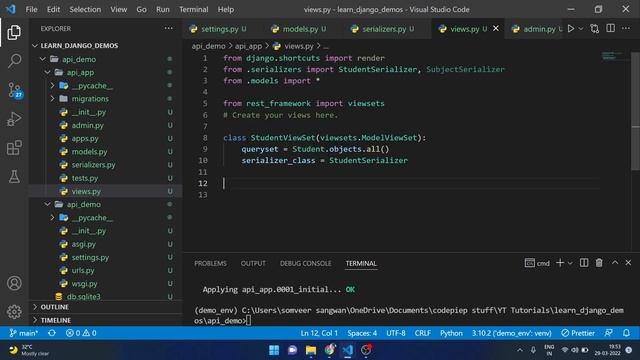Open serializers.py in explorer tree
The image size is (640, 360).
tap(93, 164)
